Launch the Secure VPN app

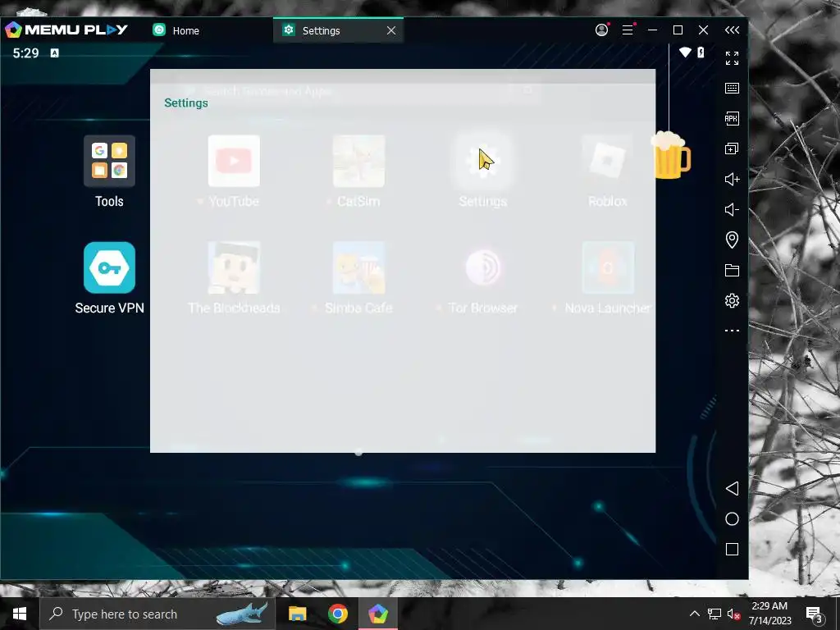109,267
